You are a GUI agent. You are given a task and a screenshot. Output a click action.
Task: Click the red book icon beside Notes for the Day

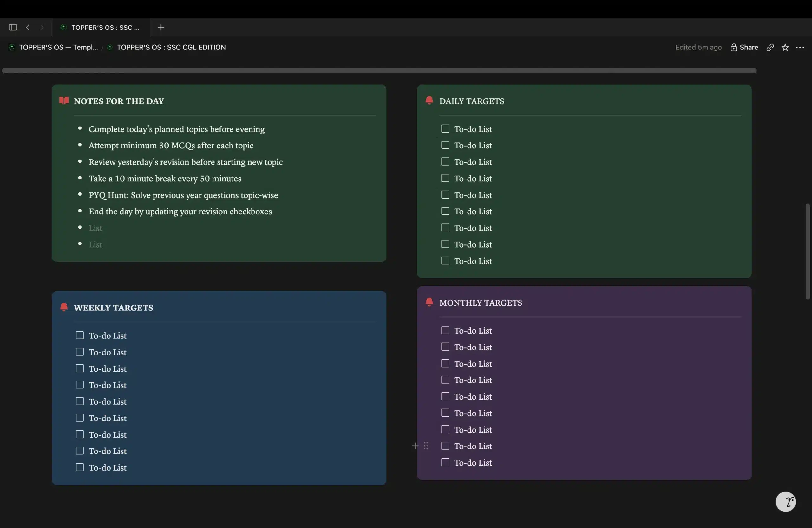coord(64,101)
